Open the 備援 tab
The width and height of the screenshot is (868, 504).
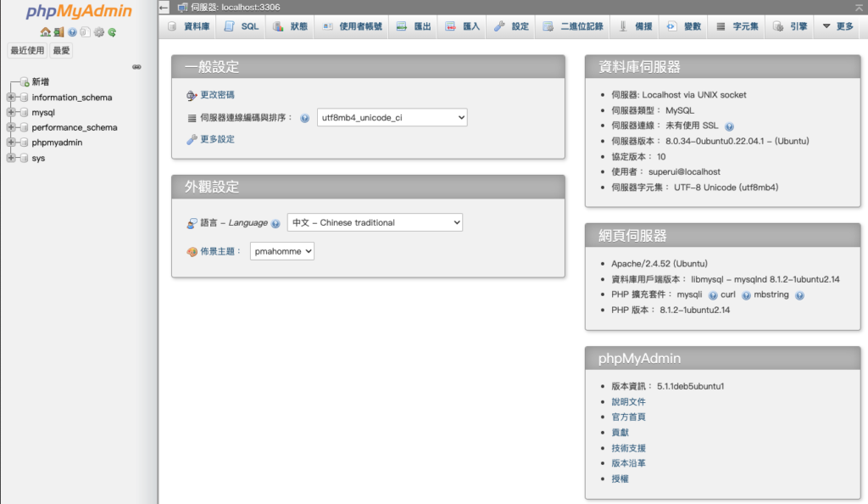point(636,26)
